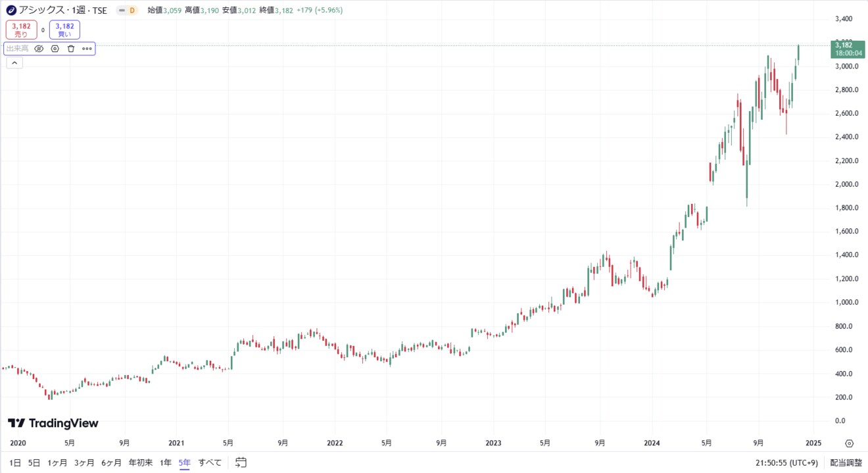This screenshot has width=868, height=473.
Task: Collapse the indicator legend with chevron arrow
Action: click(x=14, y=63)
